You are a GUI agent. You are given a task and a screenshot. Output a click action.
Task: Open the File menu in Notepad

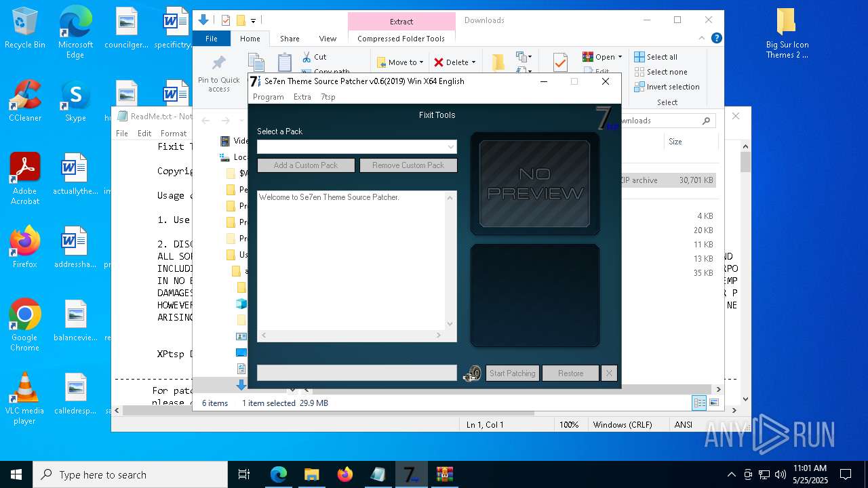point(122,134)
